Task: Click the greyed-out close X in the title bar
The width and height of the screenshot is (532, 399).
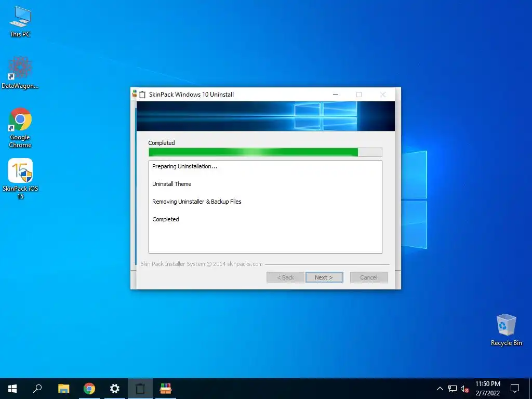Action: [x=383, y=95]
